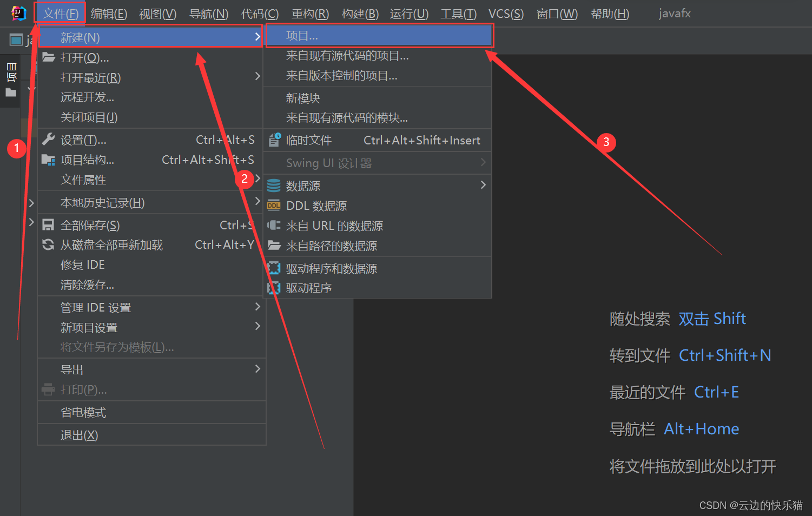Click the Ctrl+Shift+N go-to-file hint
The width and height of the screenshot is (812, 516).
[x=725, y=355]
